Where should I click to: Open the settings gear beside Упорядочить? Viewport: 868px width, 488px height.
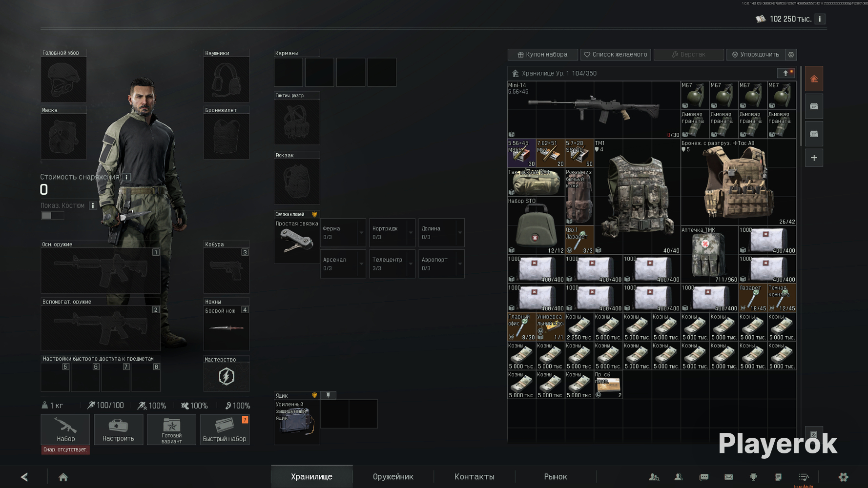[791, 55]
